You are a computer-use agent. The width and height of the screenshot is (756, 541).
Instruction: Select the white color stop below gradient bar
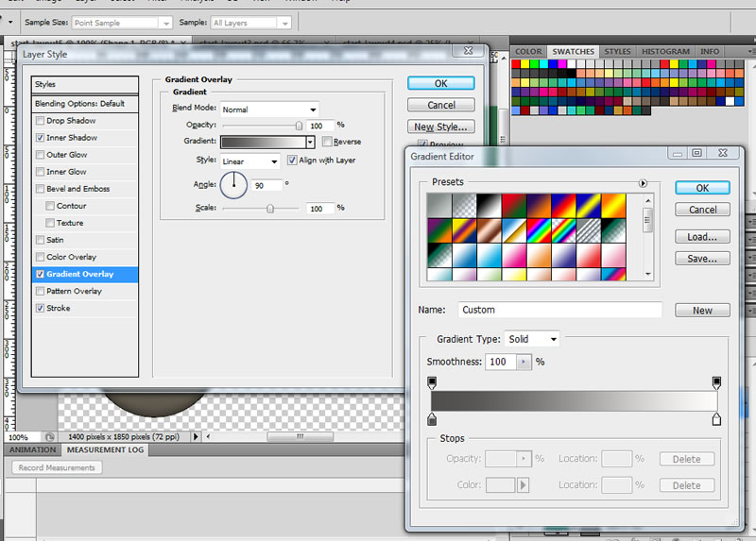[x=716, y=419]
